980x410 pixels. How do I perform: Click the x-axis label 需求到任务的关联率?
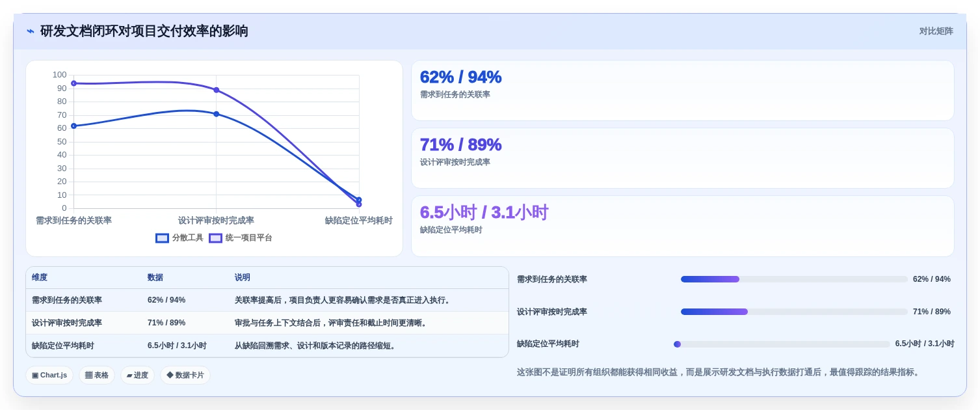pos(73,221)
